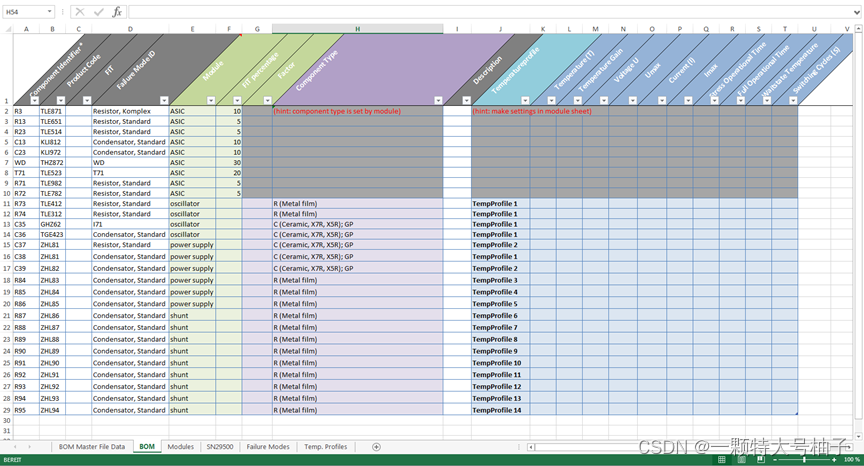Open the Insert Function fx dialog
864x466 pixels.
pos(117,12)
